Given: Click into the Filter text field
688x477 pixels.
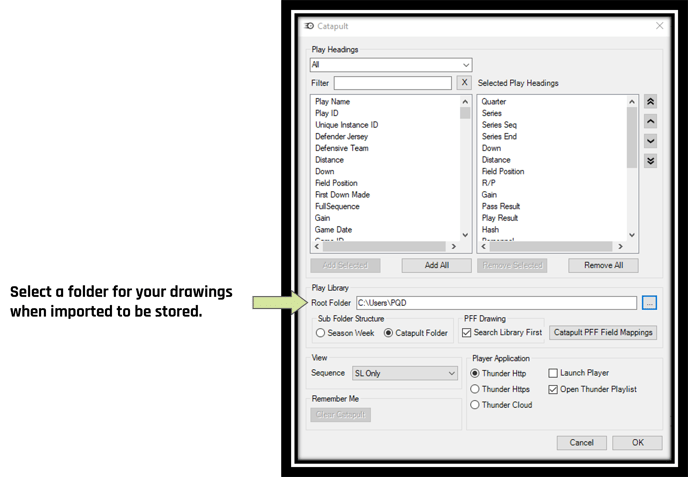Looking at the screenshot, I should [x=393, y=83].
